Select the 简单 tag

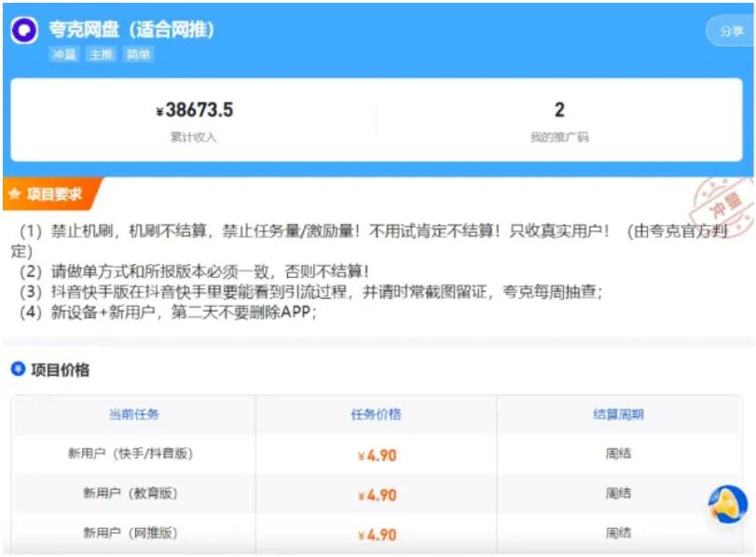(x=138, y=54)
